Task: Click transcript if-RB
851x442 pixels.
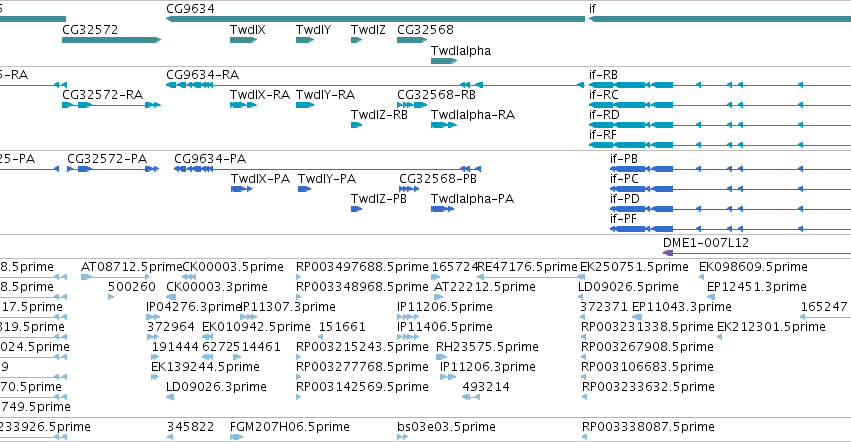Action: point(720,85)
